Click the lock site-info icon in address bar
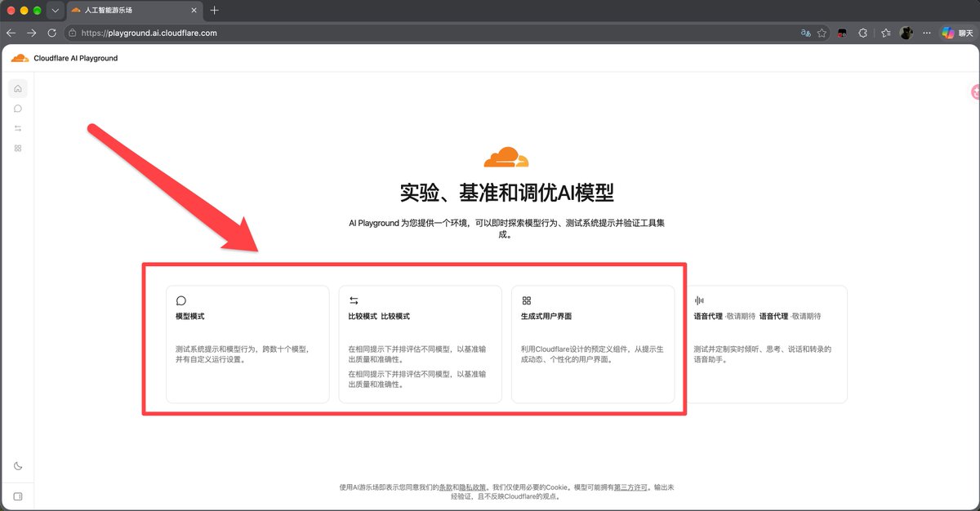 coord(73,33)
